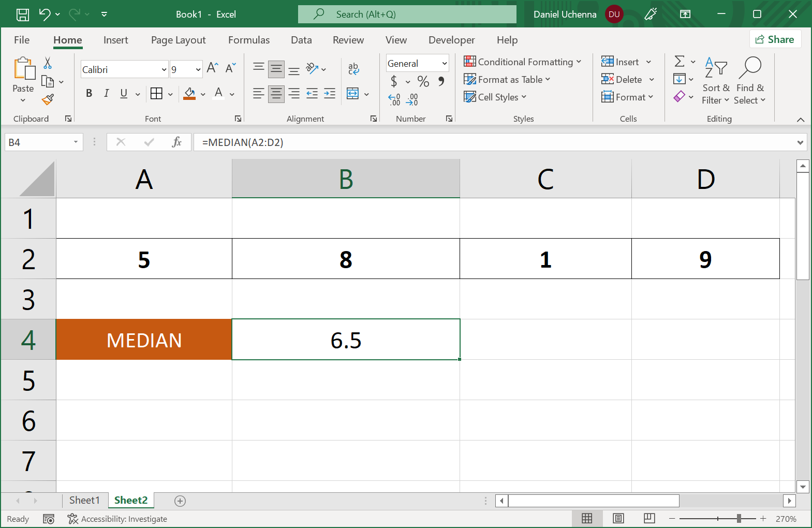Click the Cut scissors icon

coord(48,63)
